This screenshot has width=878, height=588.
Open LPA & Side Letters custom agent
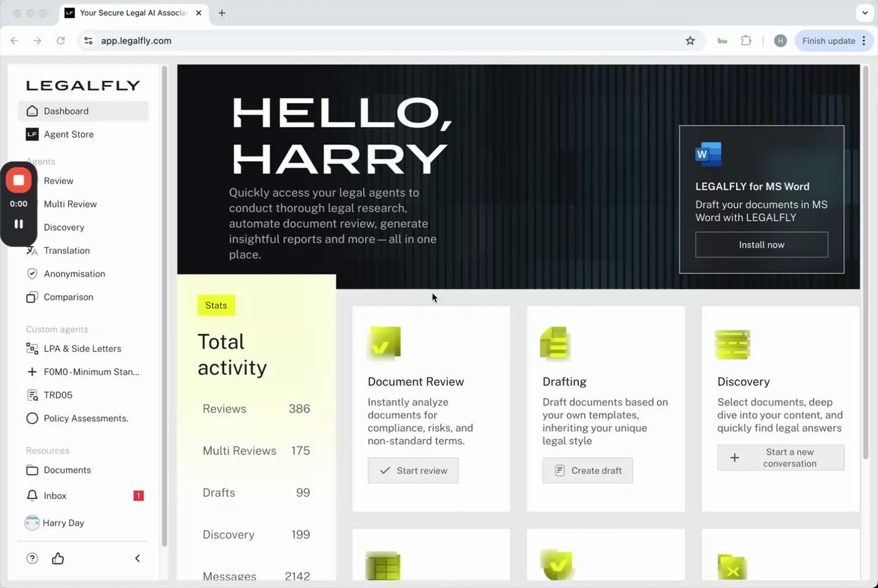coord(83,349)
